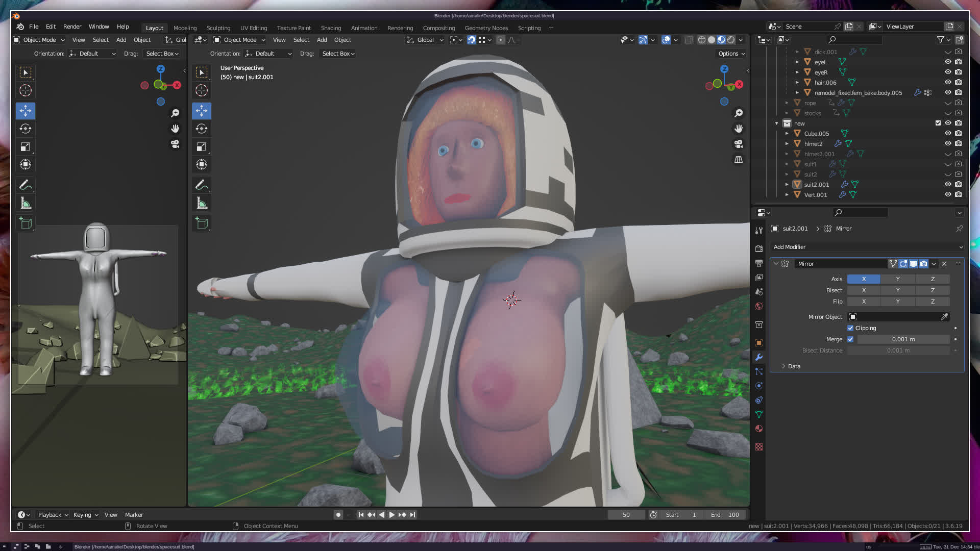
Task: Collapse the 'new' collection in outliner
Action: point(777,123)
